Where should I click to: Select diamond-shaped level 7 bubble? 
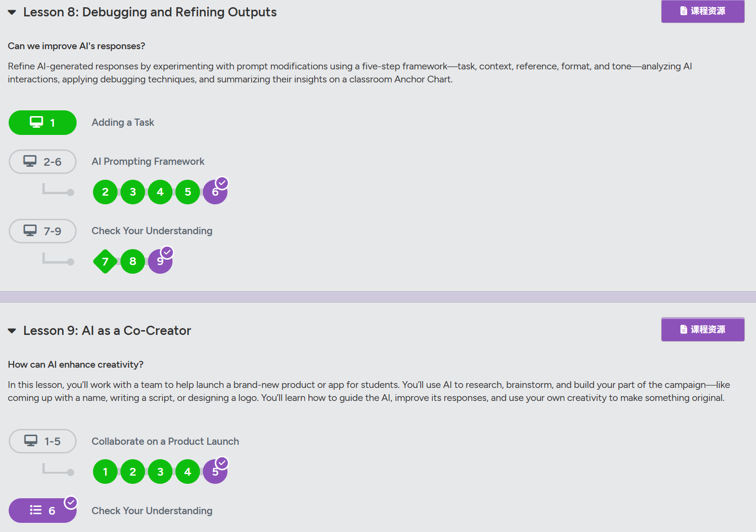pyautogui.click(x=105, y=262)
